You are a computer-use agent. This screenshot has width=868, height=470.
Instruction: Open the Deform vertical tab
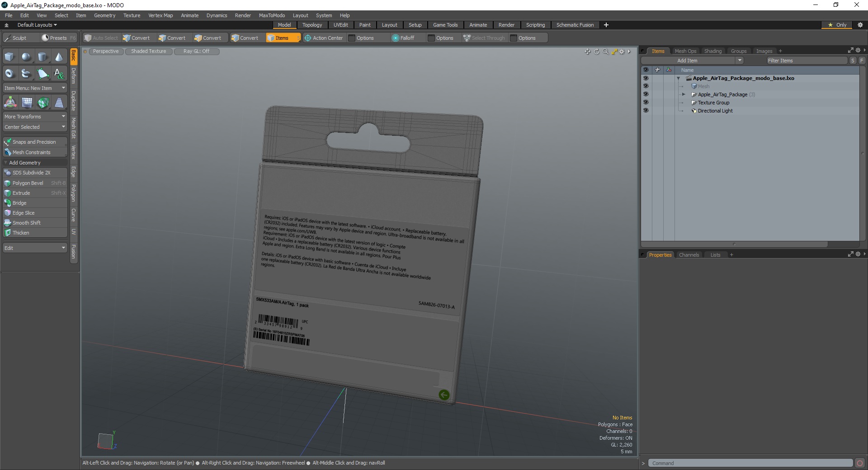click(74, 76)
